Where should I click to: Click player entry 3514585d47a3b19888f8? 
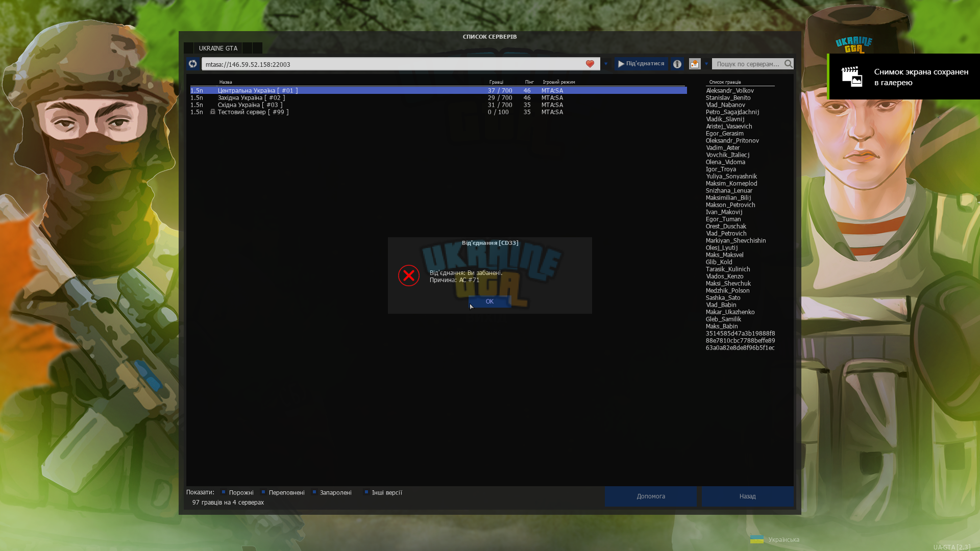(740, 333)
